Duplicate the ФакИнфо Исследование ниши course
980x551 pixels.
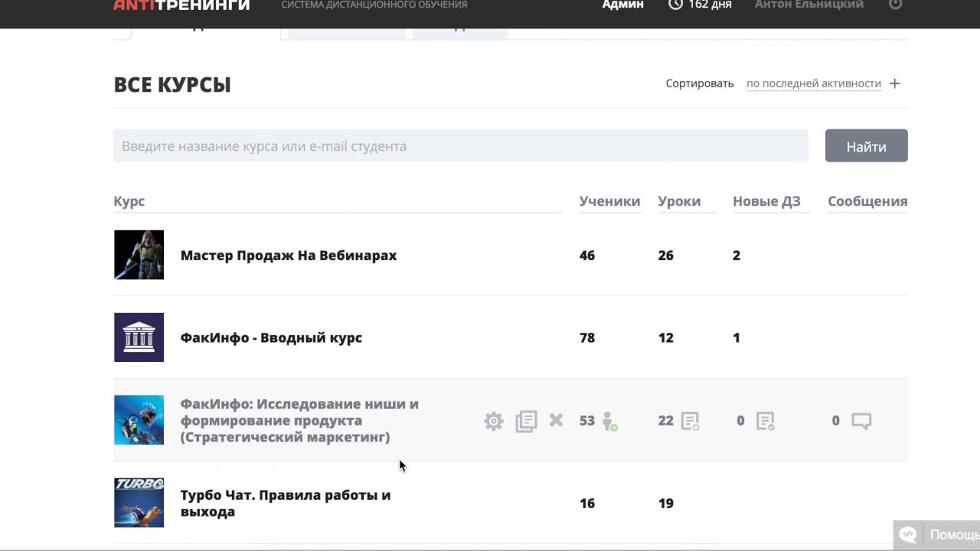tap(526, 421)
